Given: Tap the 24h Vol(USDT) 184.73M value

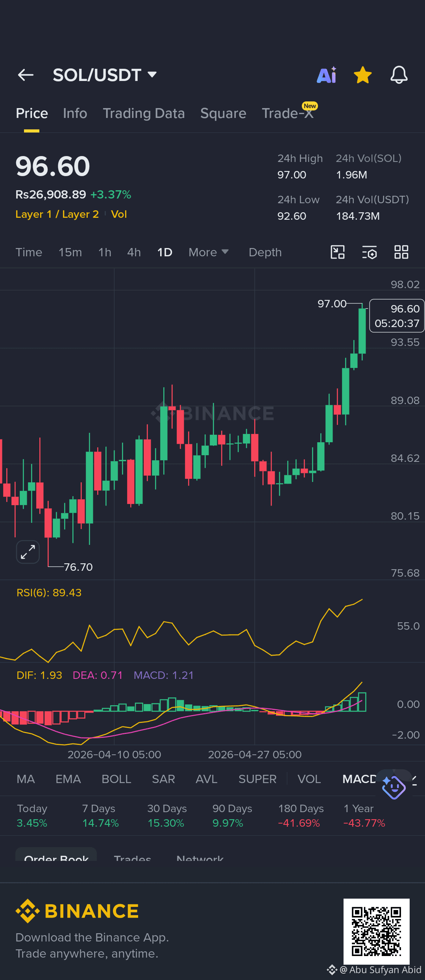Looking at the screenshot, I should (x=358, y=216).
